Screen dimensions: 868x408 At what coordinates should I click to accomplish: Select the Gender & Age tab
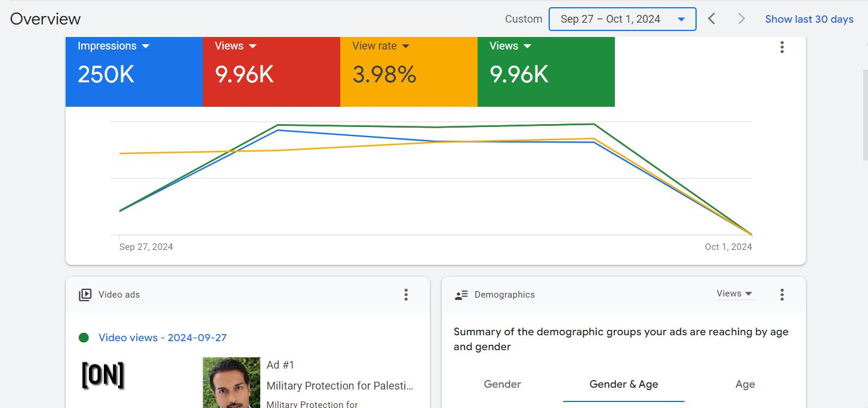click(x=623, y=385)
